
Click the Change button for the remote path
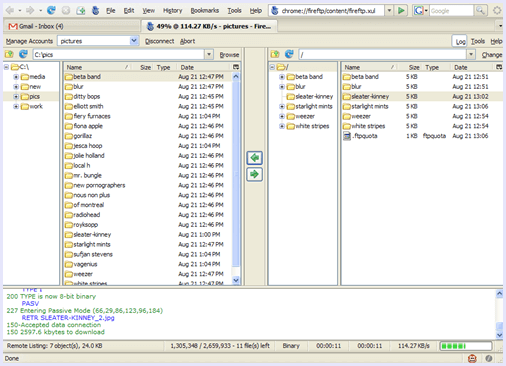pyautogui.click(x=492, y=54)
